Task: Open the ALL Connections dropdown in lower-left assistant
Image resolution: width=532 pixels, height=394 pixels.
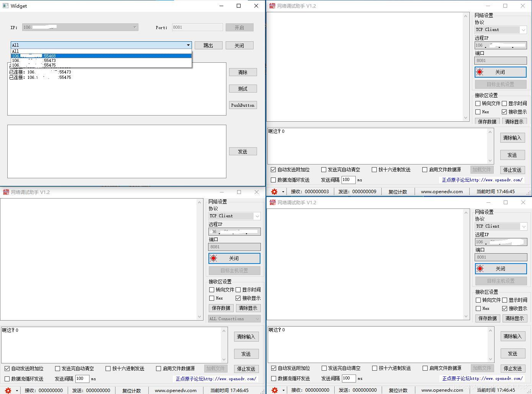Action: 234,319
